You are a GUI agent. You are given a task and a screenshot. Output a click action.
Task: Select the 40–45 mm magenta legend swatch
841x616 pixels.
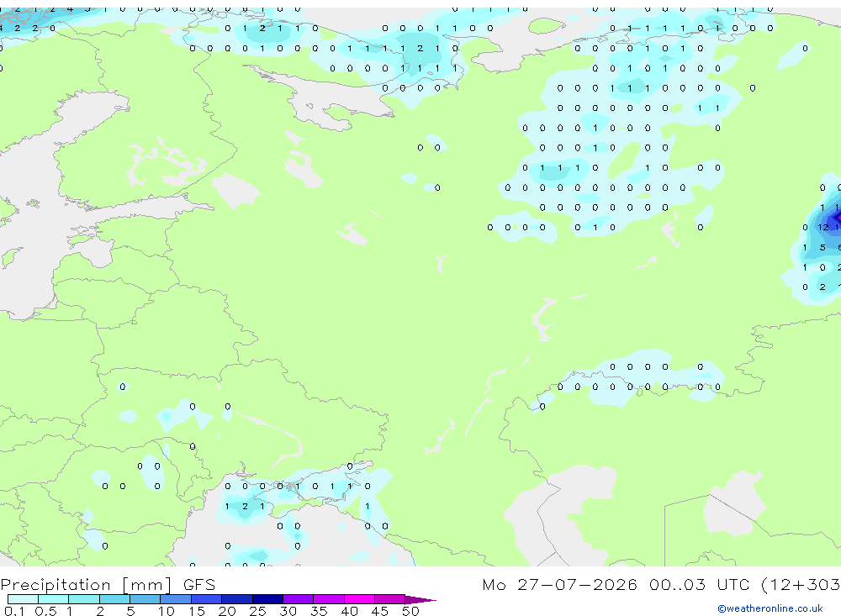click(x=359, y=599)
